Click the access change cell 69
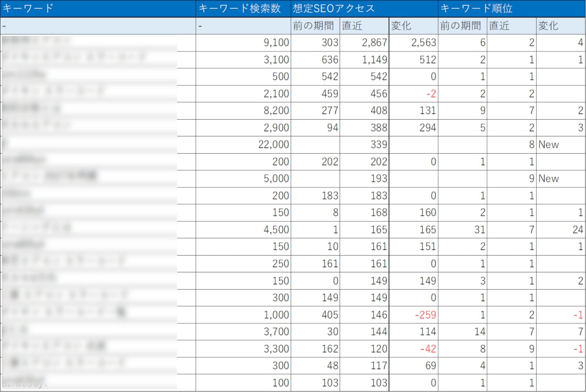586x392 pixels. click(414, 366)
